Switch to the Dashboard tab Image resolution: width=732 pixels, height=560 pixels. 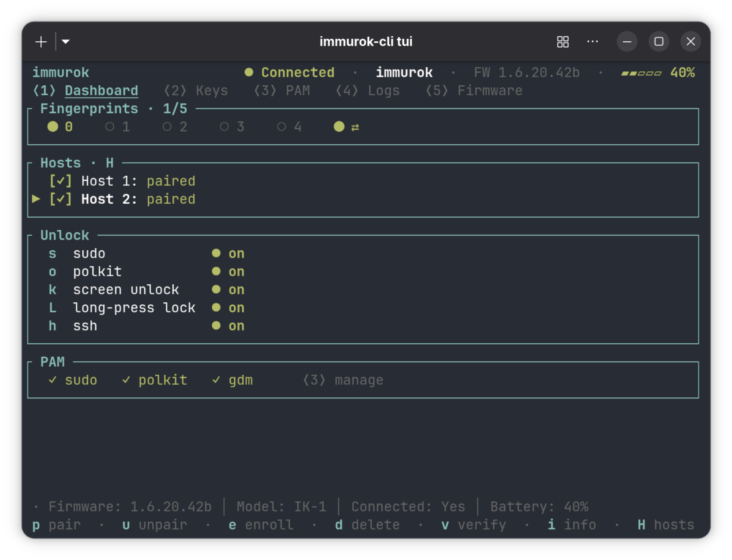pos(86,91)
